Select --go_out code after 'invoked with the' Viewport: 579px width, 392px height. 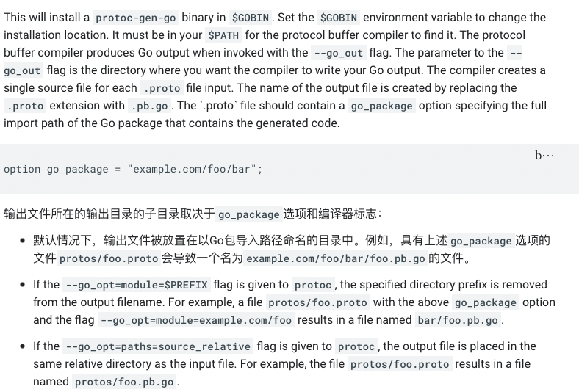click(339, 53)
